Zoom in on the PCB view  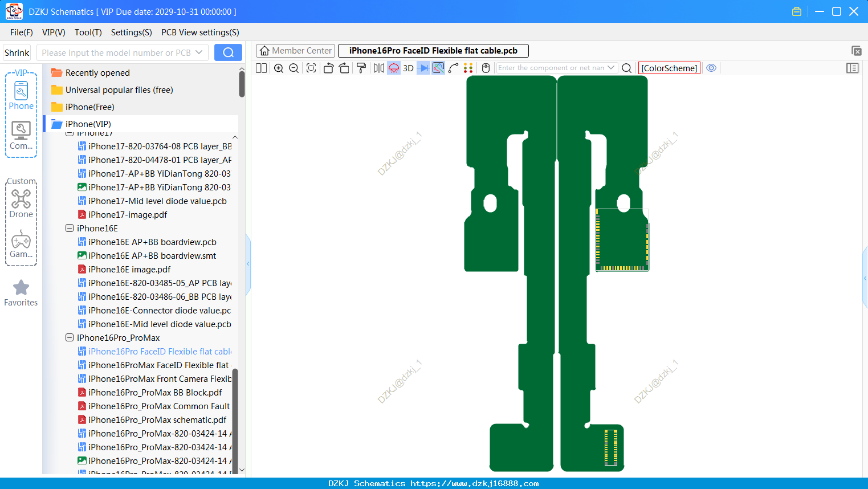(279, 68)
